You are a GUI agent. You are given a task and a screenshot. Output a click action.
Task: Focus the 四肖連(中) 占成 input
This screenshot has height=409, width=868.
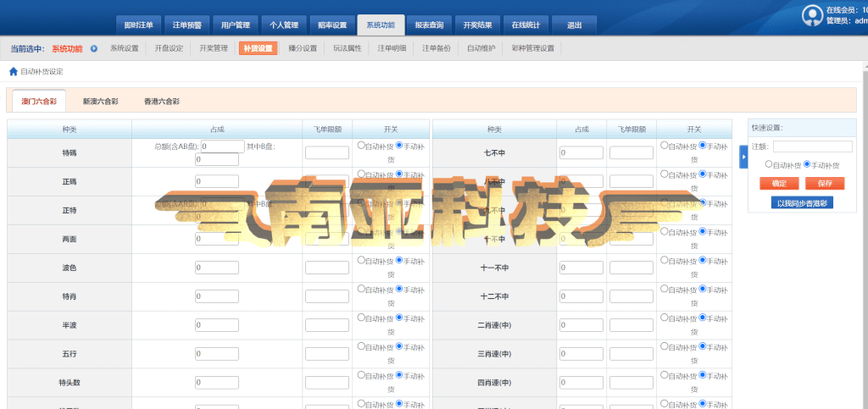[581, 383]
